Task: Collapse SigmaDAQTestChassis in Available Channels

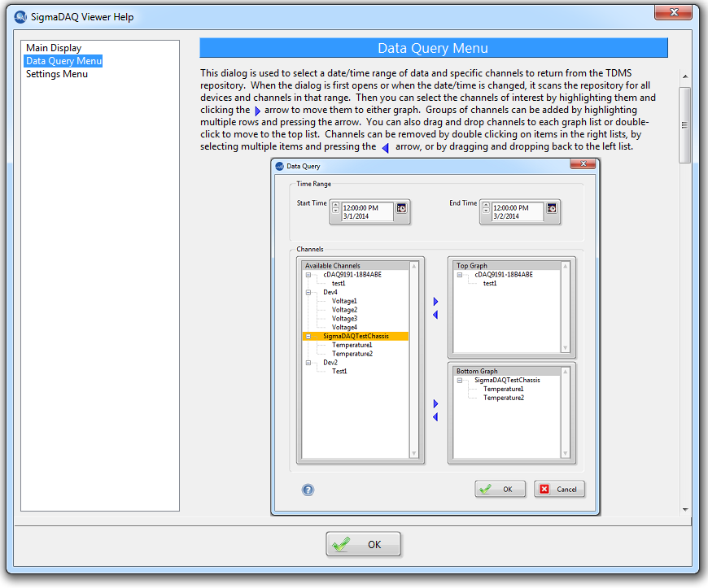Action: click(308, 336)
